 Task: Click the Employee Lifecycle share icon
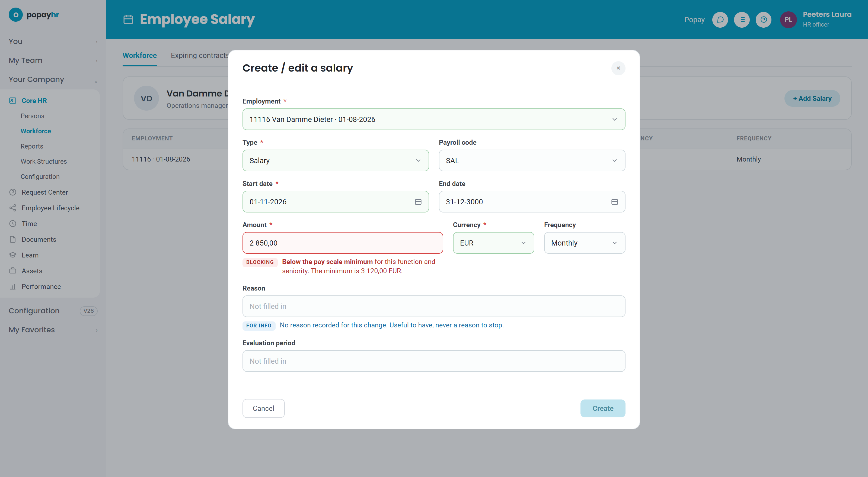click(x=13, y=208)
